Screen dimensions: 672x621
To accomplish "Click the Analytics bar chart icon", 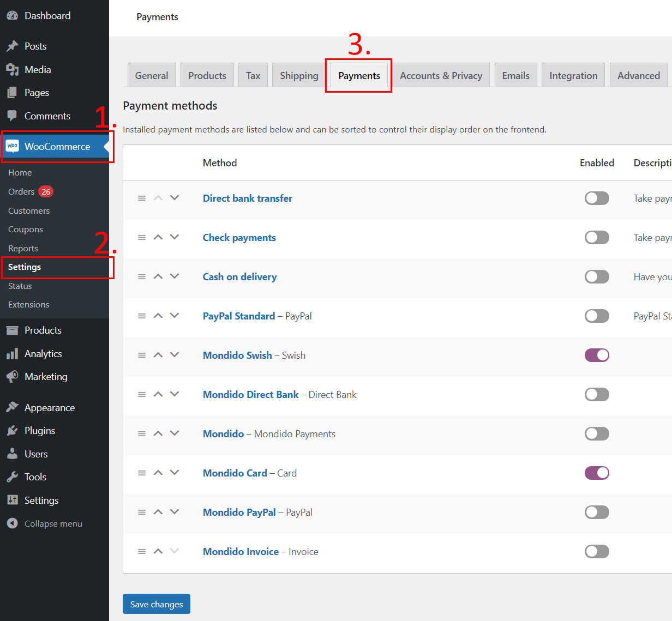I will 12,354.
